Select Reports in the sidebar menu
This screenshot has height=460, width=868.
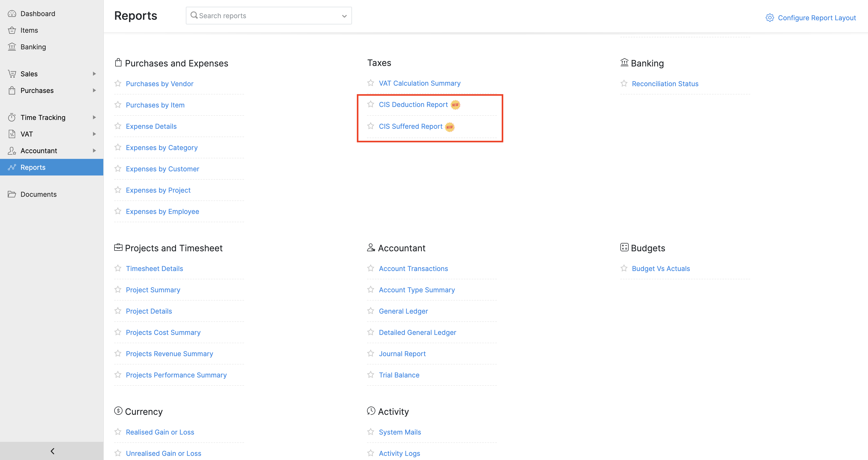(33, 167)
